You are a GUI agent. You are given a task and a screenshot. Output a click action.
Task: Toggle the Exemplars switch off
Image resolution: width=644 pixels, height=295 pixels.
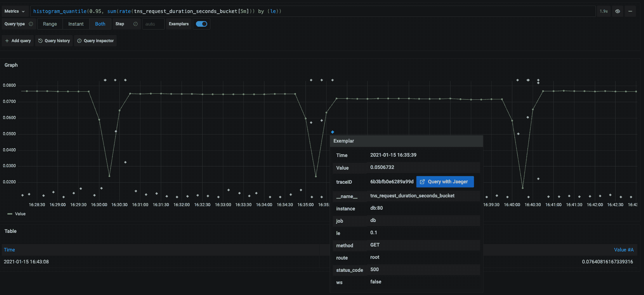[202, 24]
